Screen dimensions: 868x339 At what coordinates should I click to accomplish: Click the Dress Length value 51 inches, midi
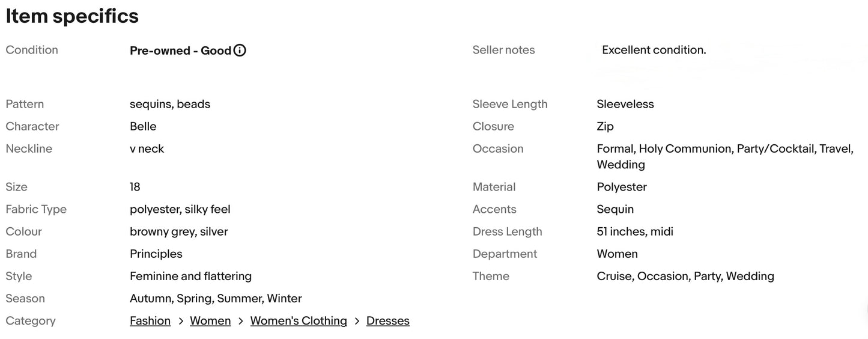pyautogui.click(x=634, y=231)
